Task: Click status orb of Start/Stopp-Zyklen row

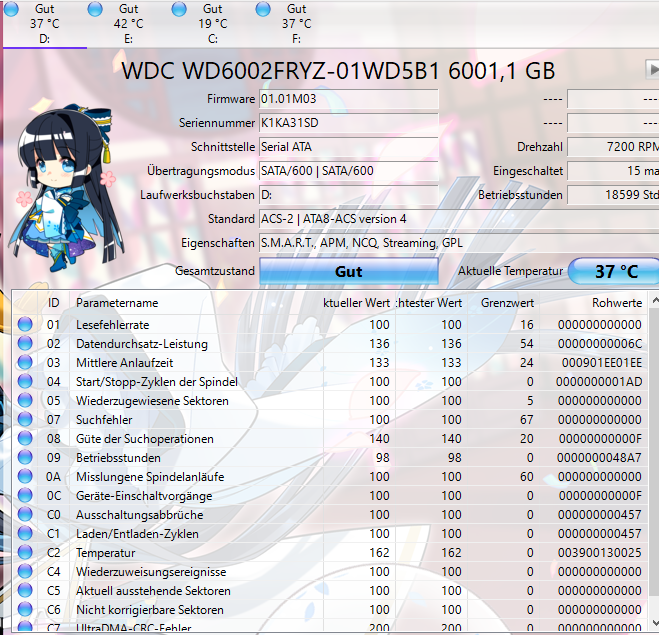Action: (25, 381)
